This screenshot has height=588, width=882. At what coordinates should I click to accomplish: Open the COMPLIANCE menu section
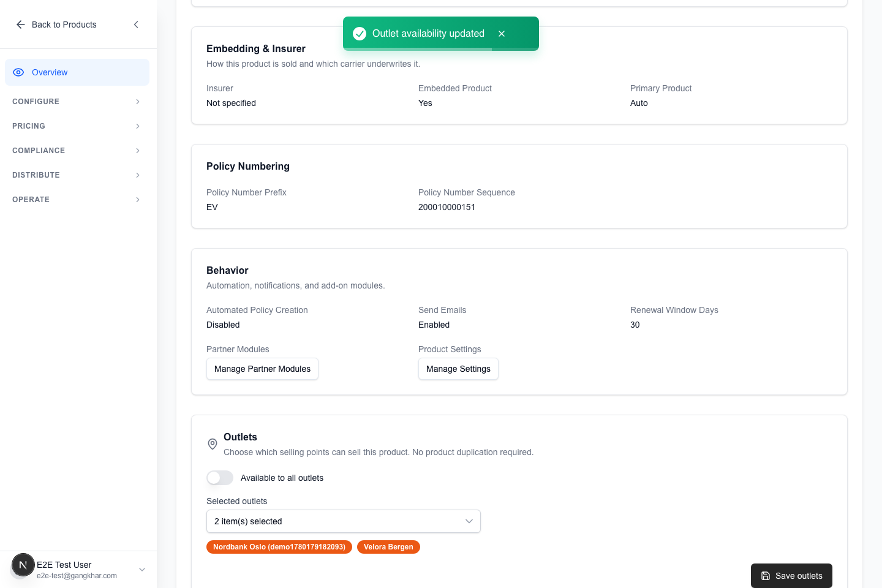(x=77, y=151)
